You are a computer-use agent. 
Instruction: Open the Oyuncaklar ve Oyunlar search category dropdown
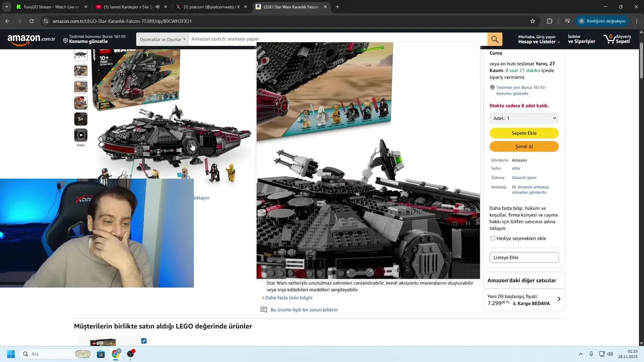(x=163, y=39)
